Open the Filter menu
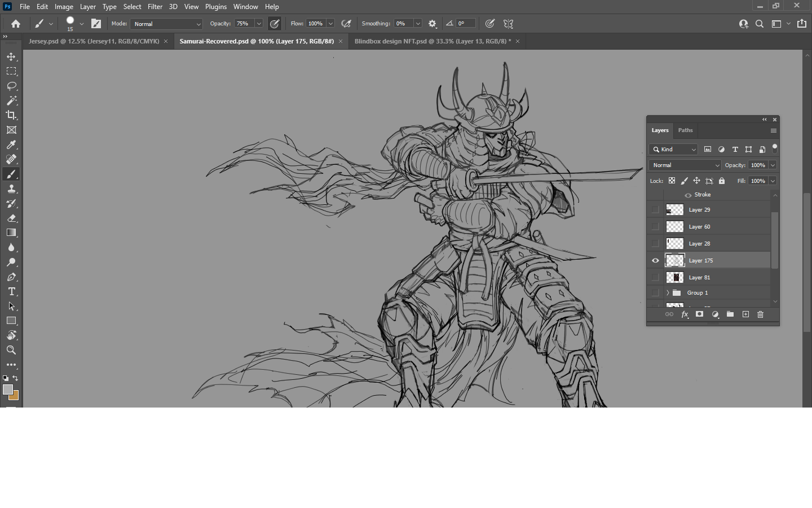 (155, 7)
